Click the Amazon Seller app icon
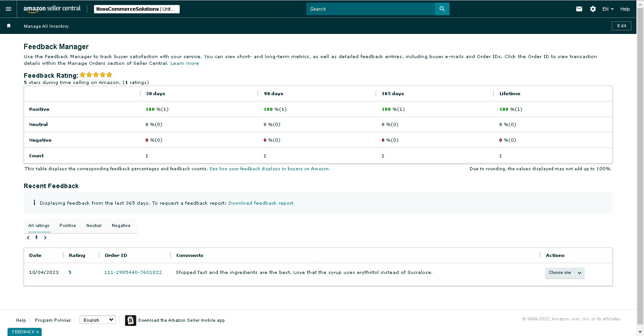Screen dimensions: 644x336 [x=130, y=320]
